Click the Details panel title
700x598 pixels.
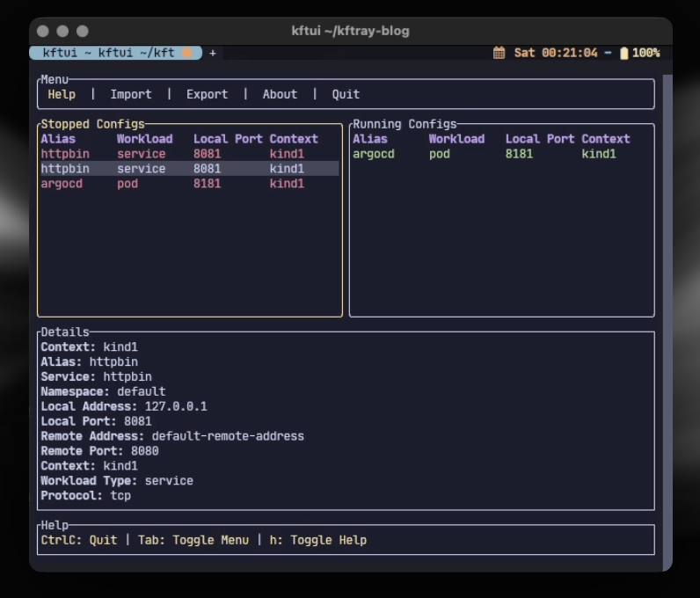(65, 332)
